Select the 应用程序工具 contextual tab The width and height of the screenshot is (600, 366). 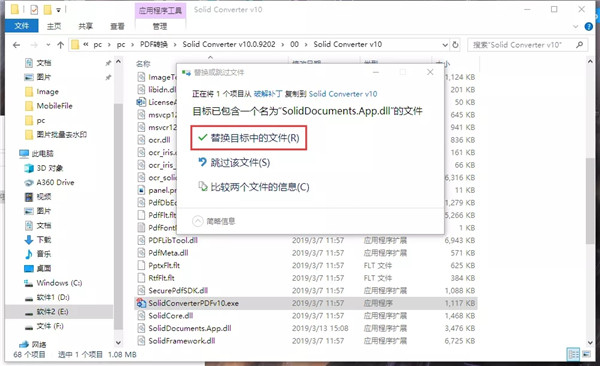click(160, 10)
